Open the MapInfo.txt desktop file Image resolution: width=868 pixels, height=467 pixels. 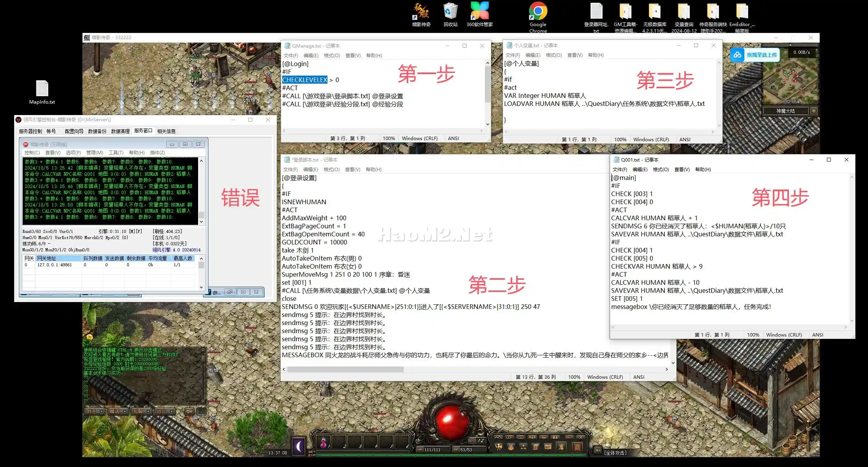click(42, 92)
